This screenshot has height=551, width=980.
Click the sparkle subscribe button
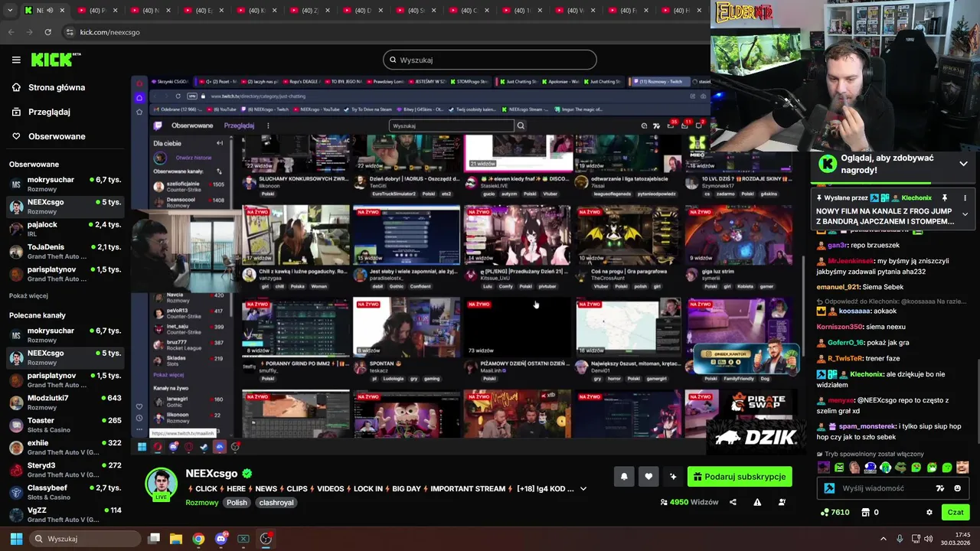[673, 477]
